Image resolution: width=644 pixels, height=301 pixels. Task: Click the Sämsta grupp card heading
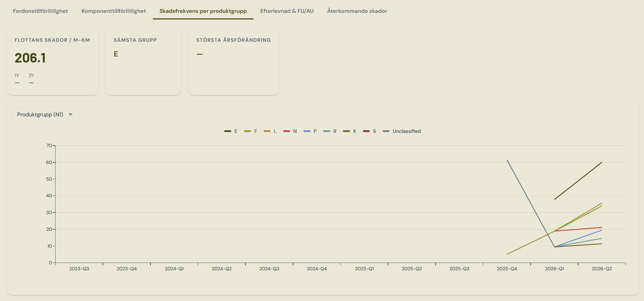click(135, 40)
